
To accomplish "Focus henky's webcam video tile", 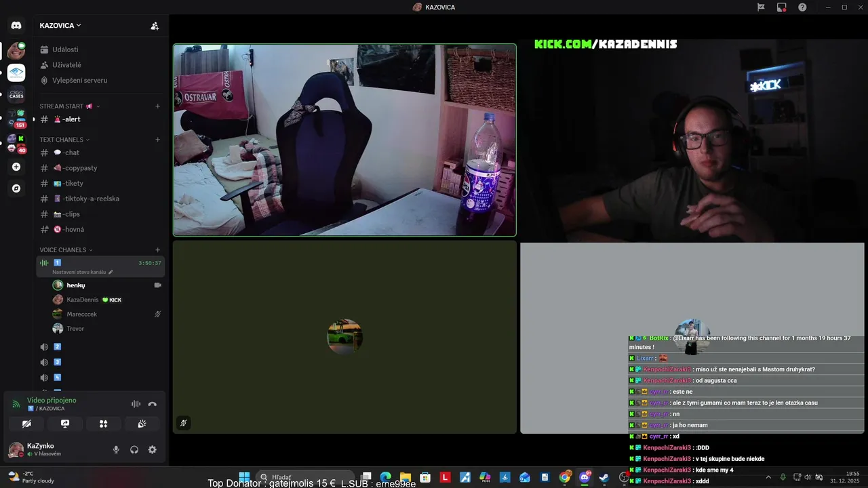I will click(x=344, y=140).
